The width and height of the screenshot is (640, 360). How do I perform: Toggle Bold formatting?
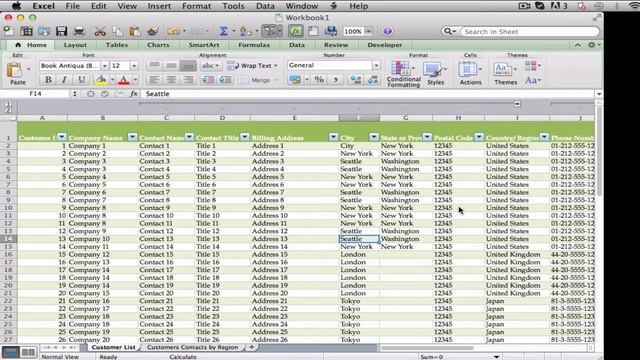(x=48, y=80)
